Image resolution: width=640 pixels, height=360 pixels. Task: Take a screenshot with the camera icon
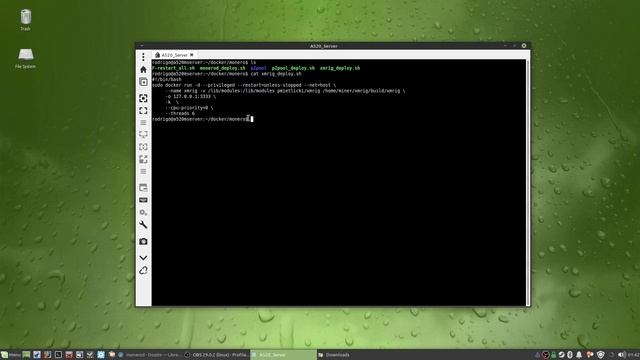point(143,242)
